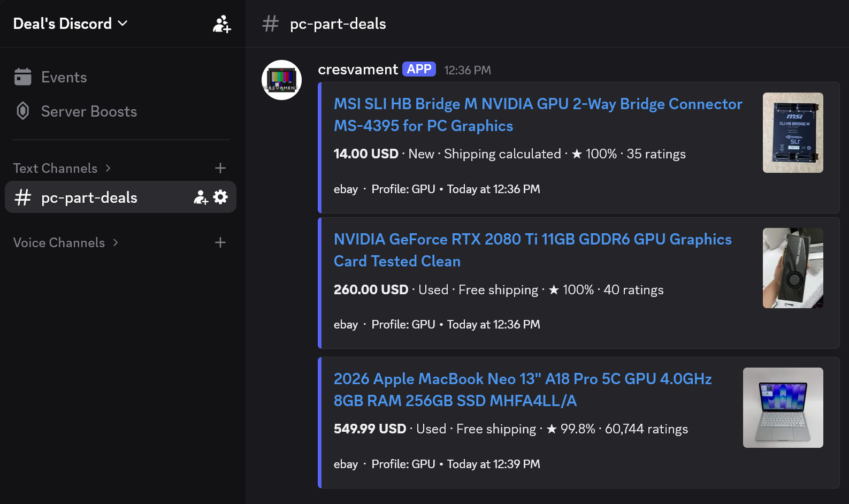
Task: Click the ebay footer on MSI bridge embed
Action: 346,189
